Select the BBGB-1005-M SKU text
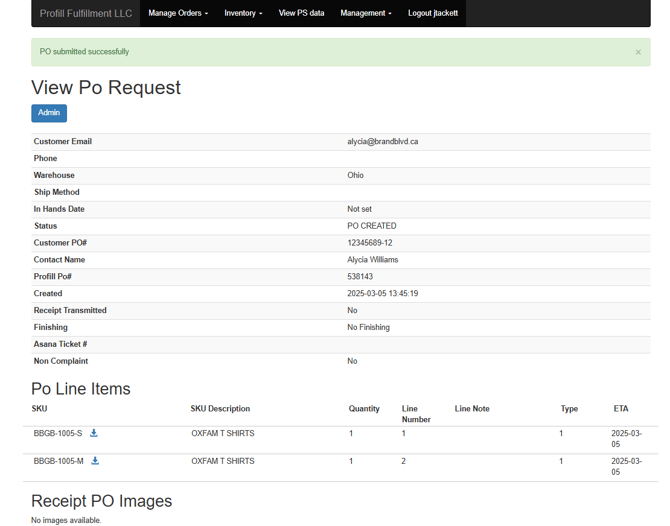 click(x=59, y=461)
